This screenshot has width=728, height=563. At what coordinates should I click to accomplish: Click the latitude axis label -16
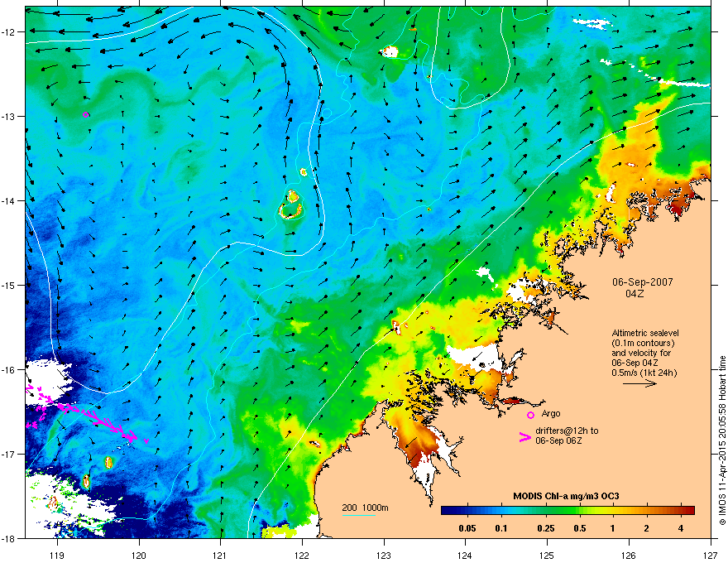9,370
